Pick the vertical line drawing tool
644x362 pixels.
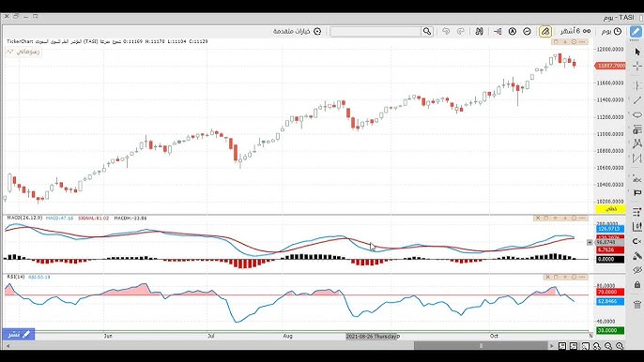(637, 85)
